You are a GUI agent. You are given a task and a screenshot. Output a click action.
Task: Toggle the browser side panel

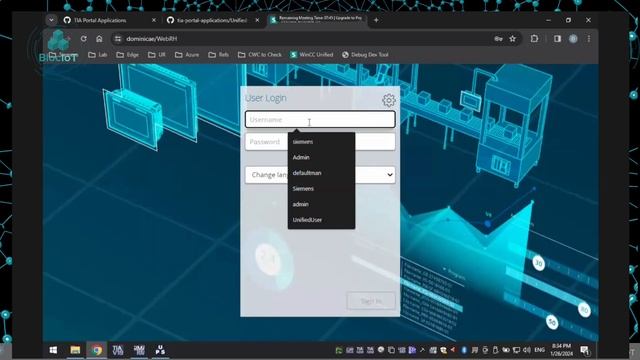[557, 39]
